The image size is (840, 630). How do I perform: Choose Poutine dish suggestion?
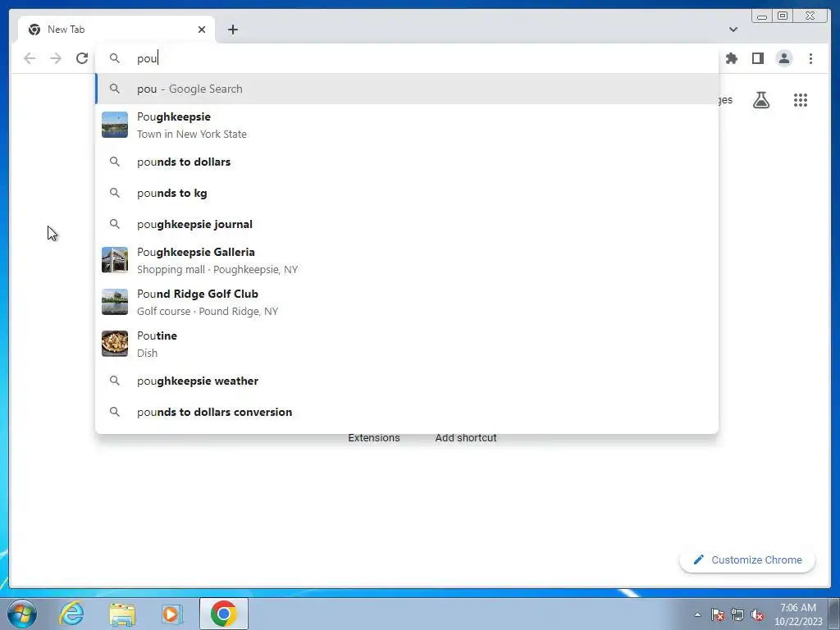coord(407,344)
